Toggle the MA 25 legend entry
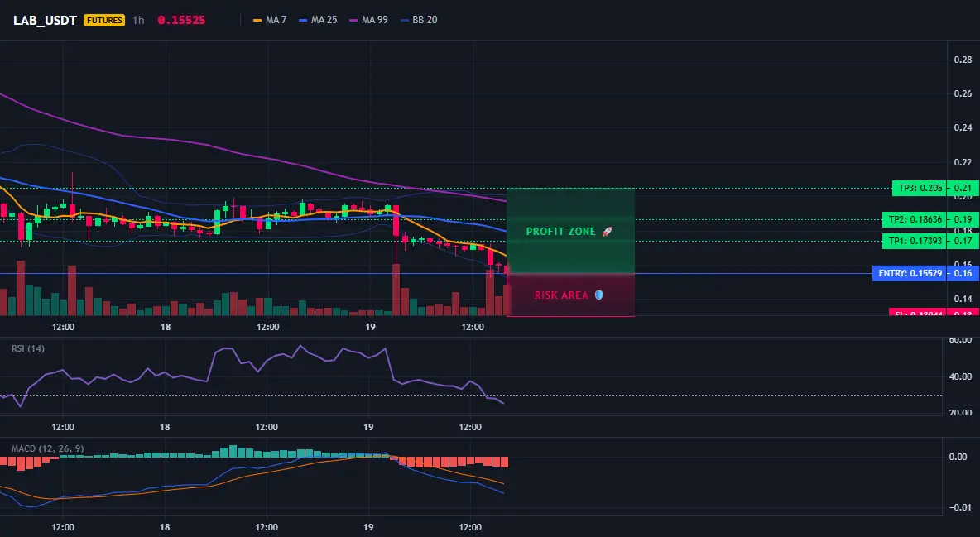This screenshot has width=980, height=537. tap(318, 20)
